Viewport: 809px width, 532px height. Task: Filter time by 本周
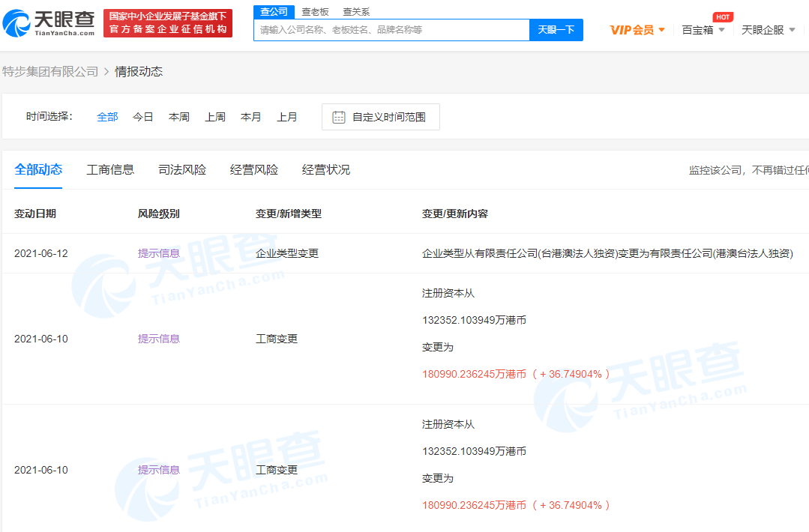(x=179, y=117)
